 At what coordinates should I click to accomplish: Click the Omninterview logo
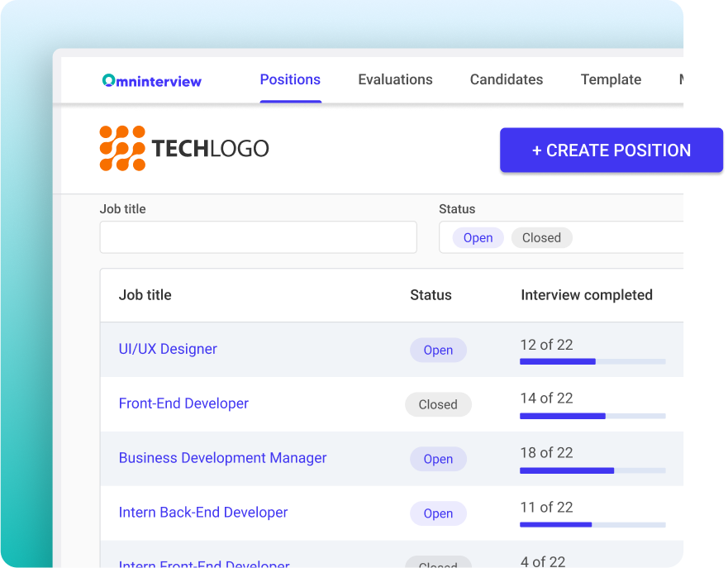[152, 81]
